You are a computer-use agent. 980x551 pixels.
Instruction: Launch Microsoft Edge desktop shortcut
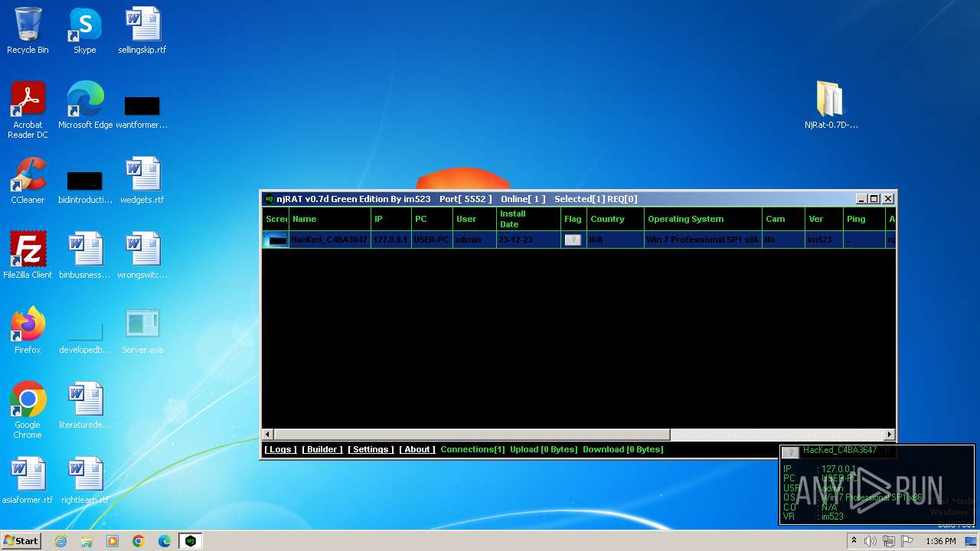tap(85, 106)
